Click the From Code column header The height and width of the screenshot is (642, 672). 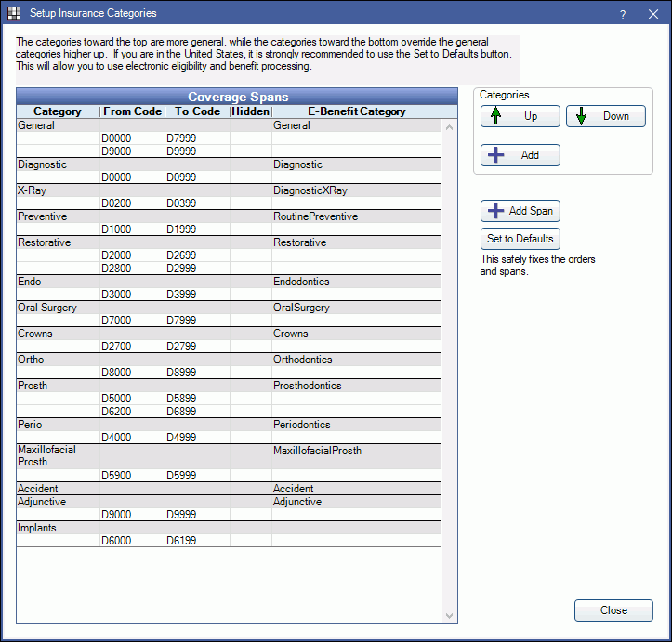tap(132, 111)
